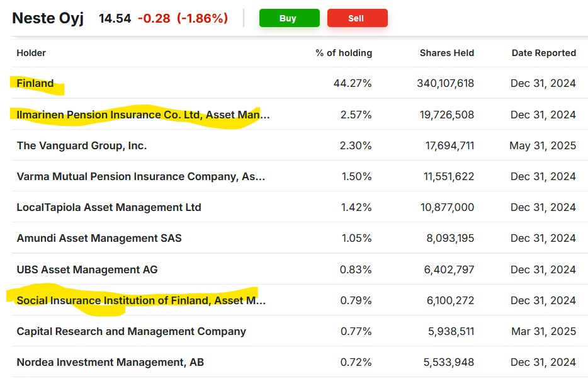Click the 1.05% holding value
Screen dimensions: 588x386
click(x=356, y=238)
